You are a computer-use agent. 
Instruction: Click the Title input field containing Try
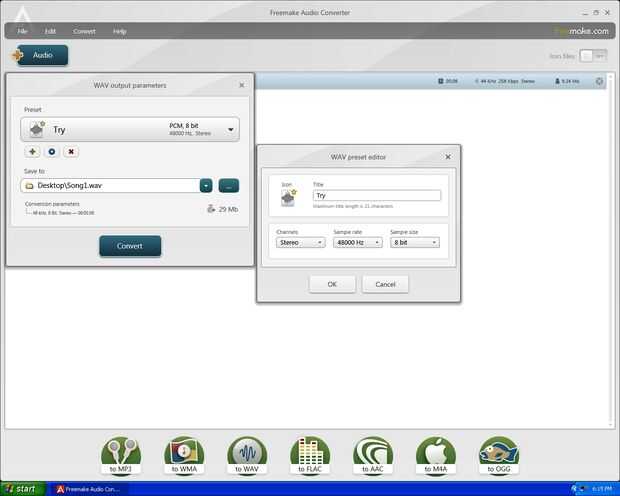coord(376,195)
